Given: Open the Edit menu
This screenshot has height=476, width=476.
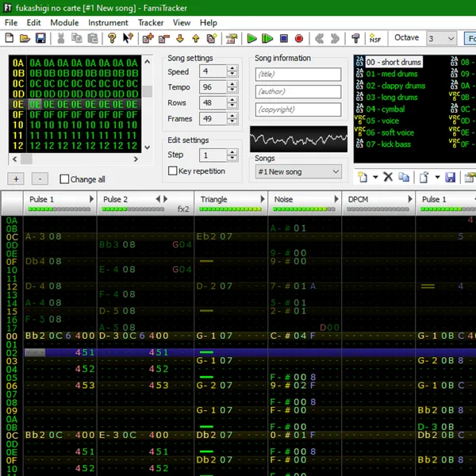Looking at the screenshot, I should [x=33, y=23].
